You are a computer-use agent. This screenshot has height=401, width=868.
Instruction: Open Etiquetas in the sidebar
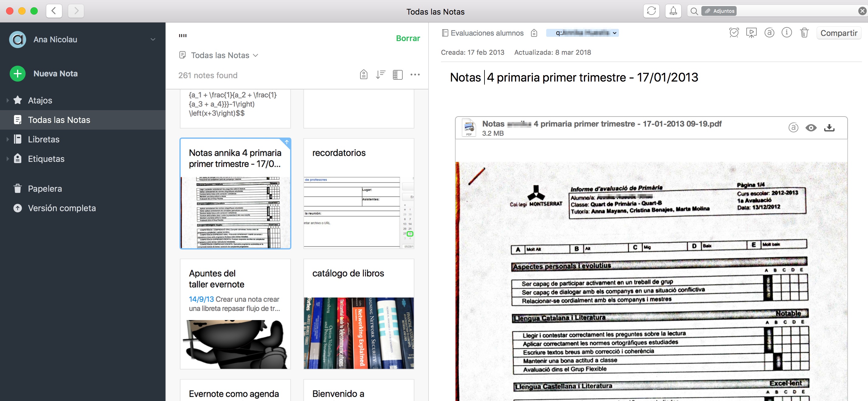pyautogui.click(x=46, y=159)
